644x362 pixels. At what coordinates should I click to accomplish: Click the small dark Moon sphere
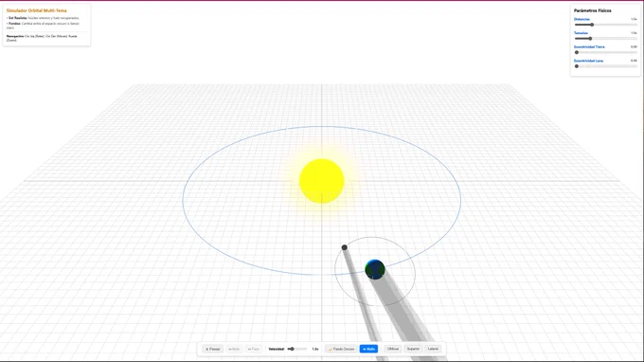tap(344, 247)
